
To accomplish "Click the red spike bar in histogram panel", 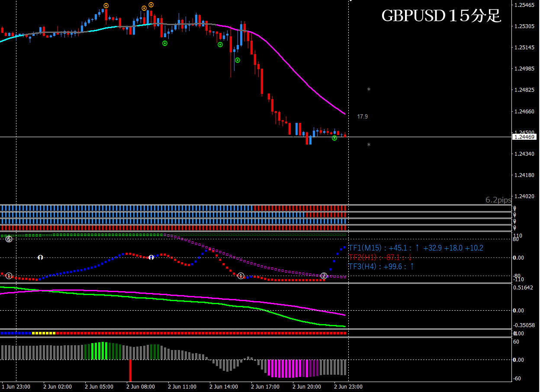I will tap(130, 370).
